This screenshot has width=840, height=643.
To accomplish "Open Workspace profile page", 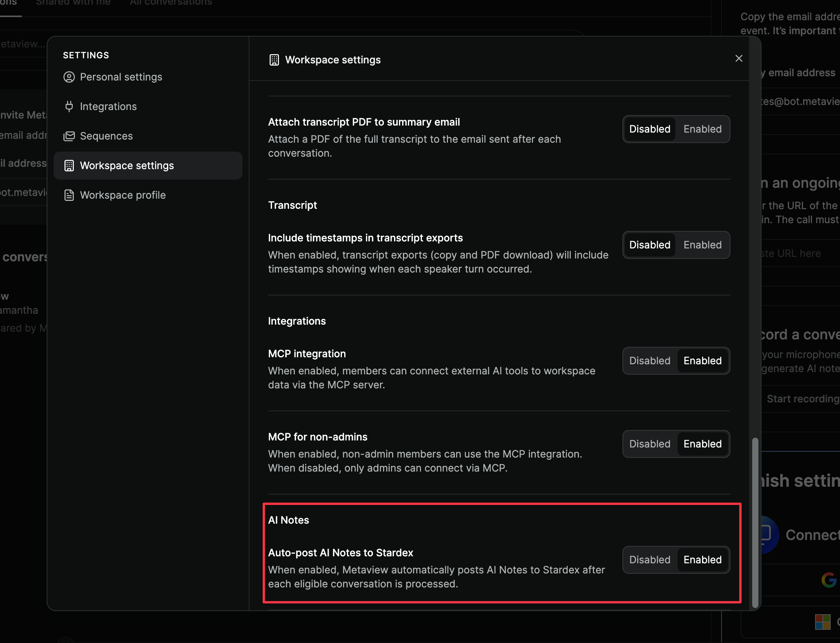I will [x=148, y=195].
